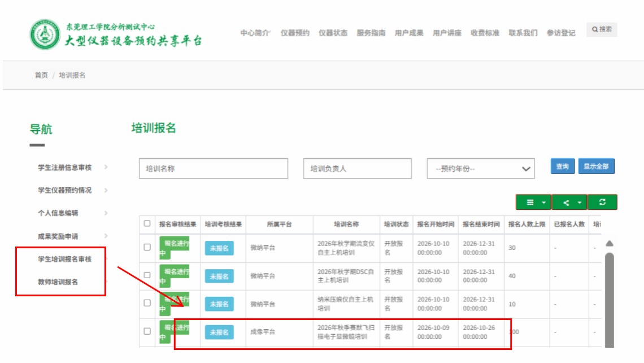
Task: Click the 查询 button
Action: (563, 166)
